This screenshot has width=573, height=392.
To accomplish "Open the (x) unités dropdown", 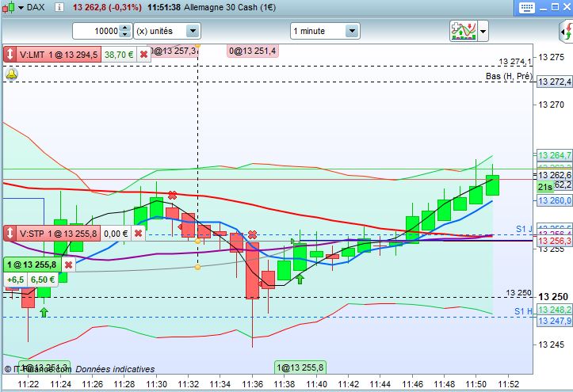I will tap(193, 31).
